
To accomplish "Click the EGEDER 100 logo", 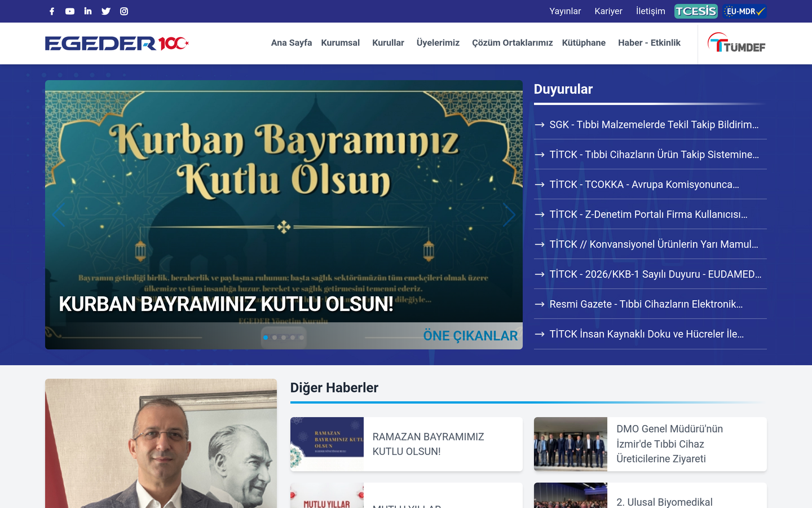I will click(117, 43).
